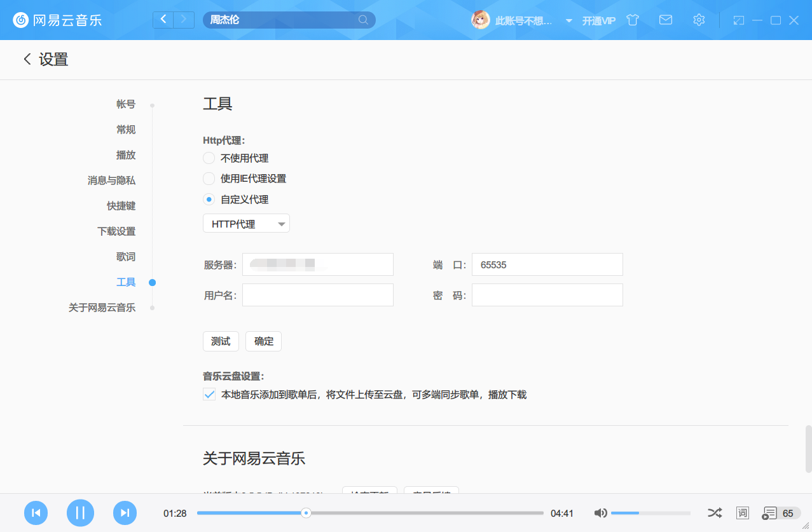Screen dimensions: 812x532
Task: Show the lyrics panel icon
Action: click(742, 513)
